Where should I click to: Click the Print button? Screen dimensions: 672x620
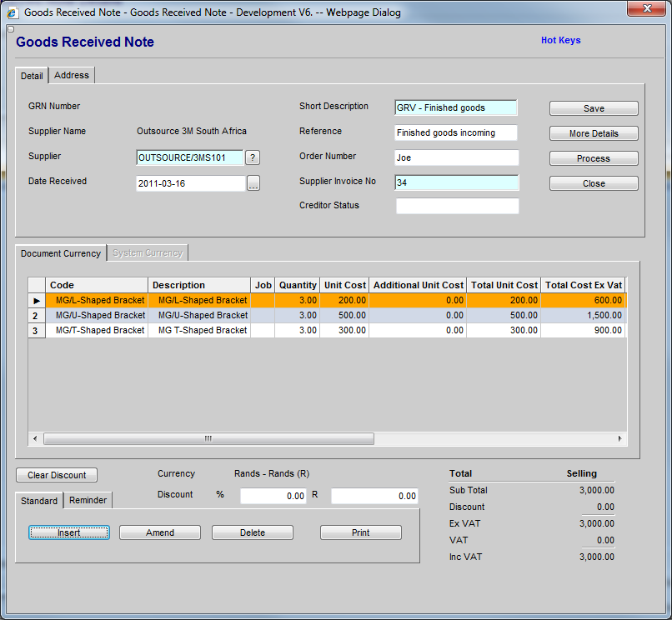tap(360, 532)
